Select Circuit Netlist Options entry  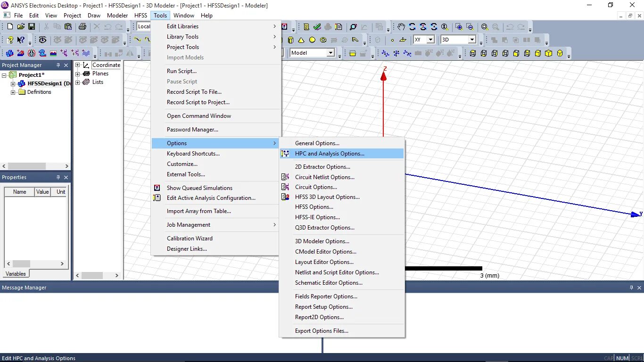point(342,177)
